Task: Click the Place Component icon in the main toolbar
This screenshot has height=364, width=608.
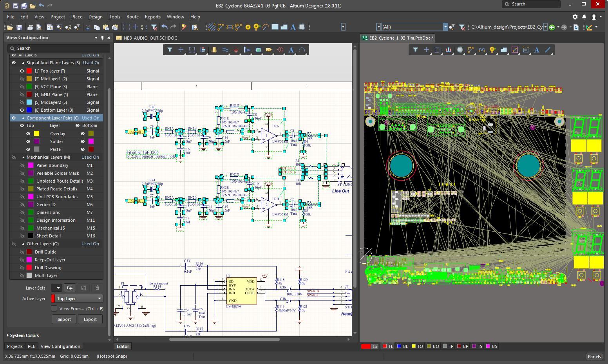Action: 302,27
